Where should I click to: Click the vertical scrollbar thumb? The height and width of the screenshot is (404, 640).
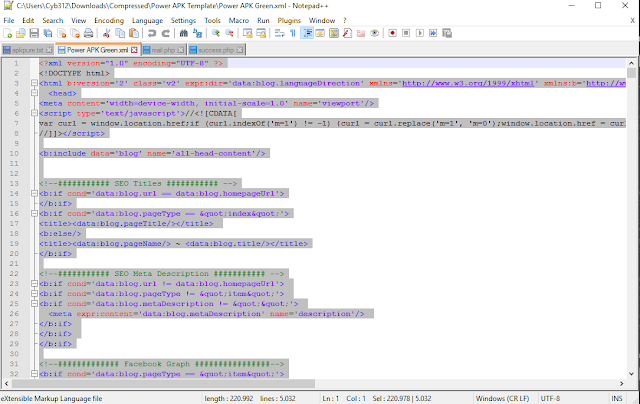tap(631, 73)
